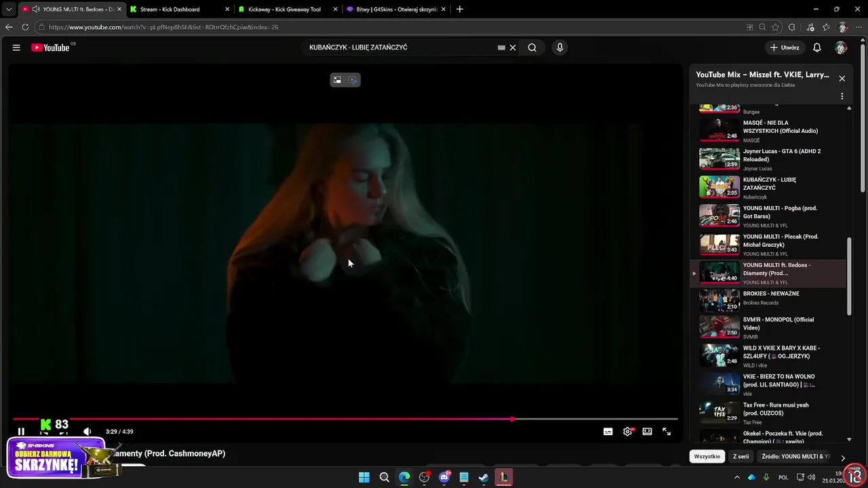The image size is (868, 488).
Task: Click KUBAŃCZYK - LUBIĘ ZATAŃCZYĆ thumbnail
Action: click(x=719, y=187)
